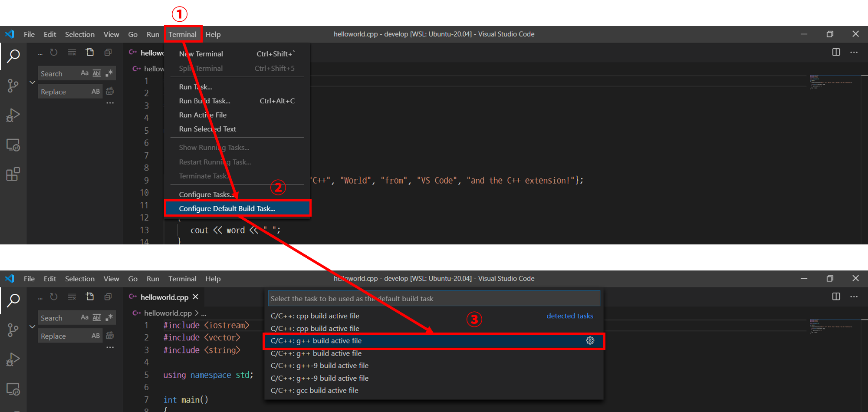Click the gear icon on the highlighted g++ task
Screen dimensions: 868x412
pyautogui.click(x=590, y=341)
